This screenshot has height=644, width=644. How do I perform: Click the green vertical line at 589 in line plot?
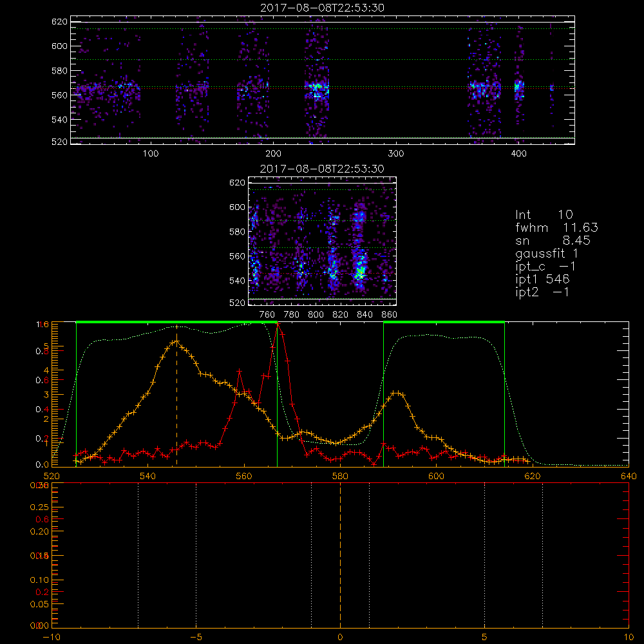(x=384, y=394)
